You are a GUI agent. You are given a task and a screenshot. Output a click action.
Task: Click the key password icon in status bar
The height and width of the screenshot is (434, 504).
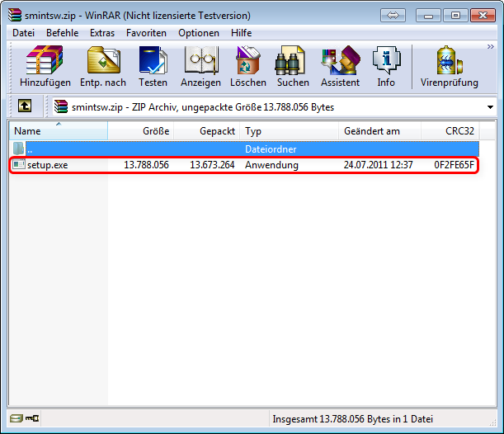[x=32, y=418]
